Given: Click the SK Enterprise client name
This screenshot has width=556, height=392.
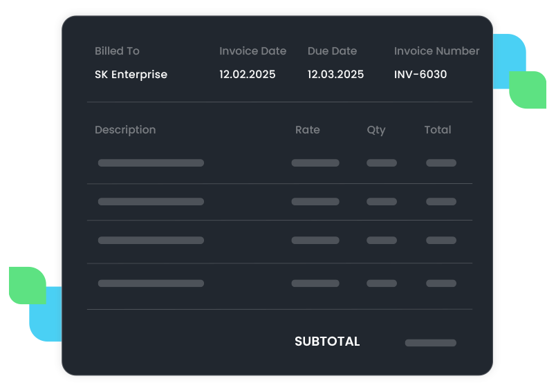Looking at the screenshot, I should [x=131, y=75].
